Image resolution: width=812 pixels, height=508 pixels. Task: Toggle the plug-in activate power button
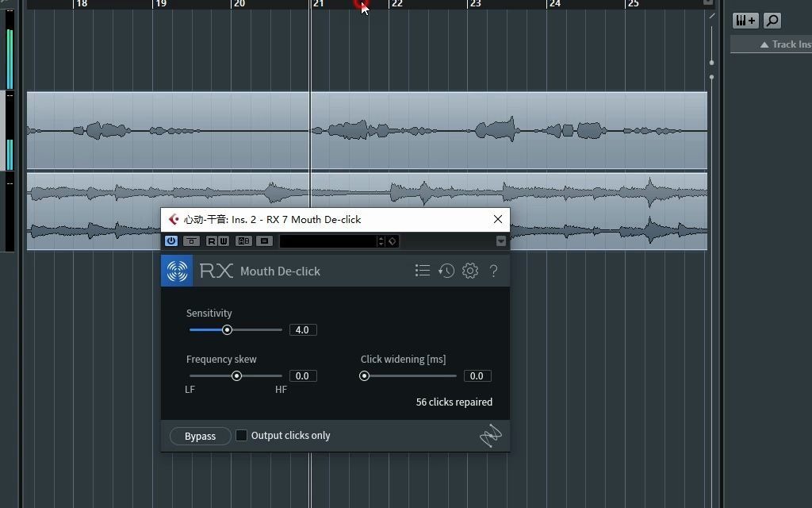(x=171, y=241)
